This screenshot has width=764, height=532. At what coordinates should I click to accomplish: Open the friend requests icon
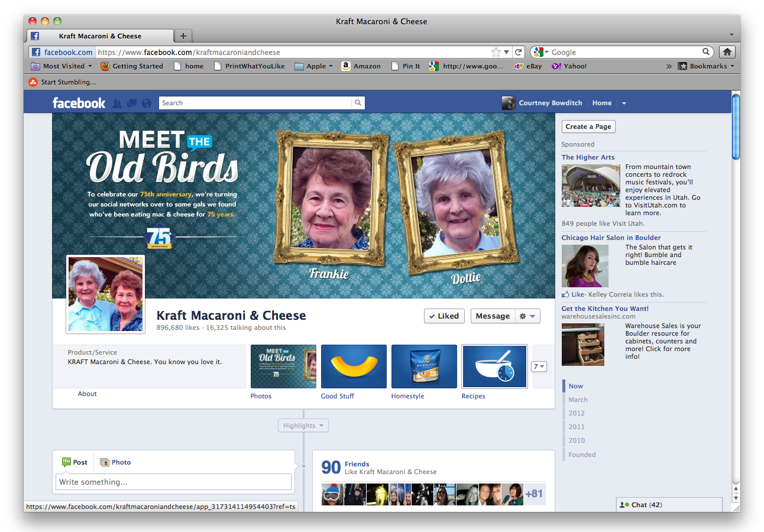point(117,103)
